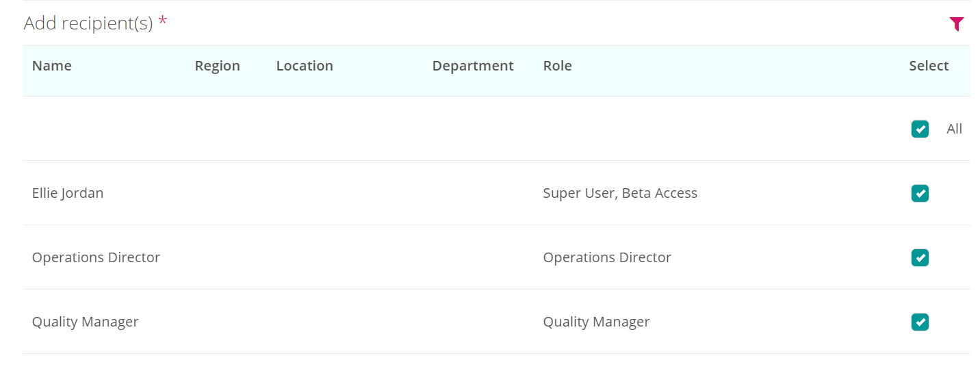This screenshot has height=371, width=980.
Task: Untick the Operations Director row checkbox
Action: tap(920, 257)
